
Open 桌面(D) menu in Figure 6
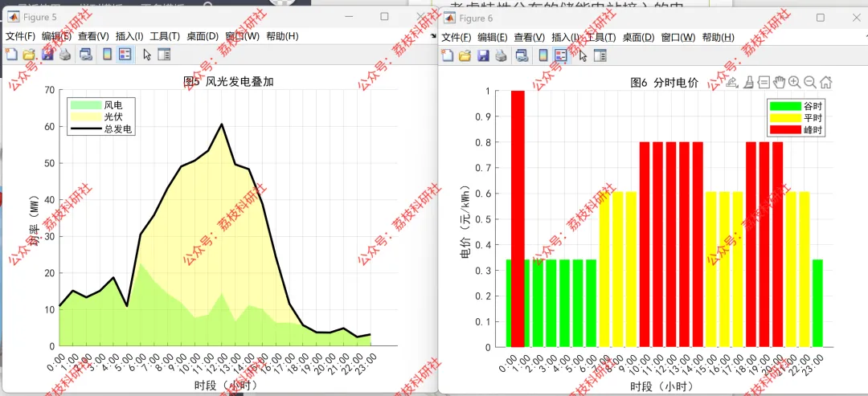click(639, 38)
